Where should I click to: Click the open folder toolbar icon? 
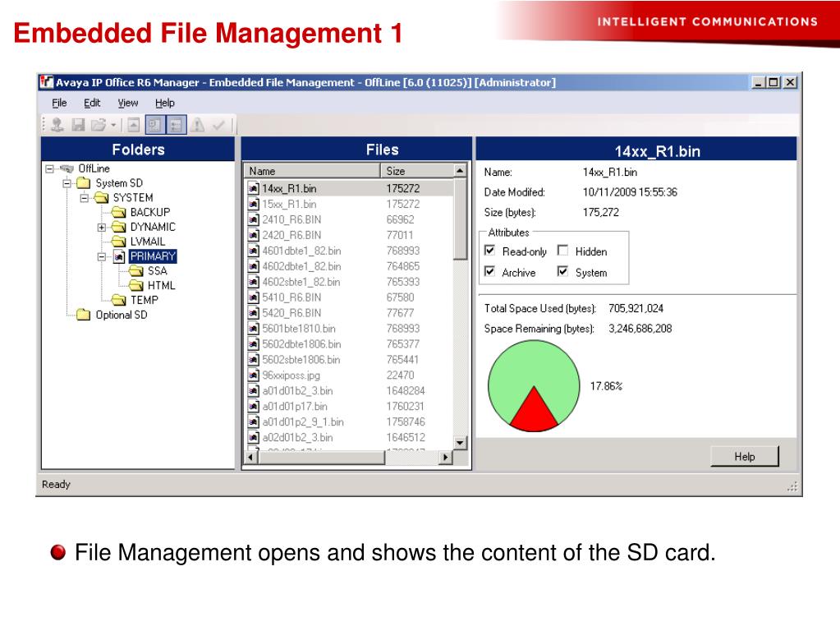click(x=99, y=125)
